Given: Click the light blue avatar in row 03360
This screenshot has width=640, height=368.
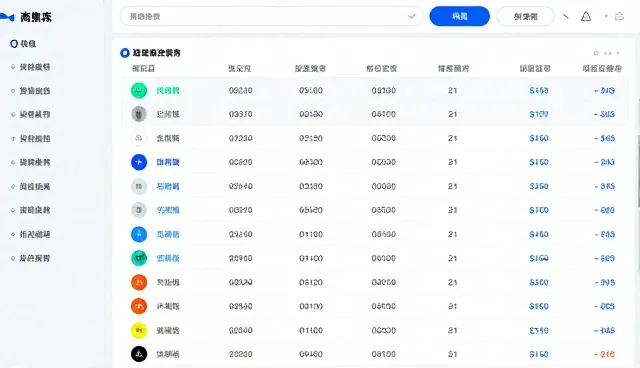Looking at the screenshot, I should point(139,234).
